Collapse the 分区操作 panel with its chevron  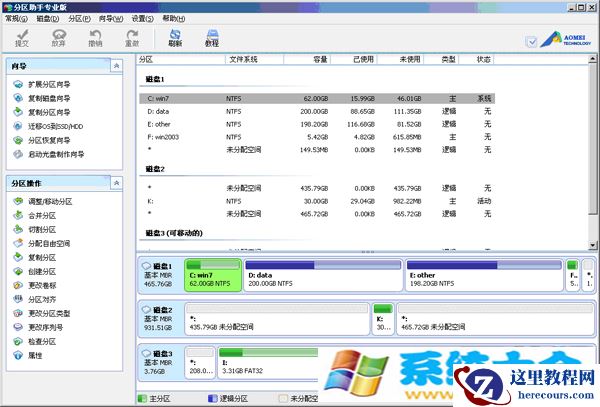[117, 183]
